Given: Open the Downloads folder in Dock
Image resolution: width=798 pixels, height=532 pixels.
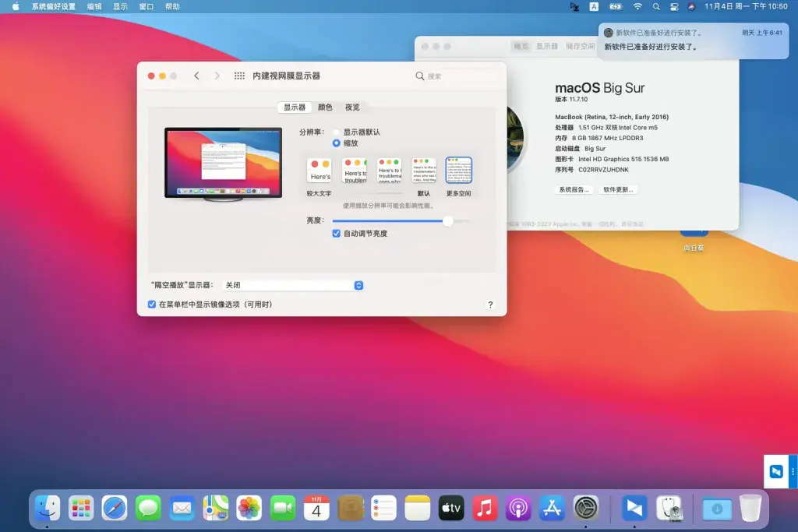Looking at the screenshot, I should (x=717, y=508).
